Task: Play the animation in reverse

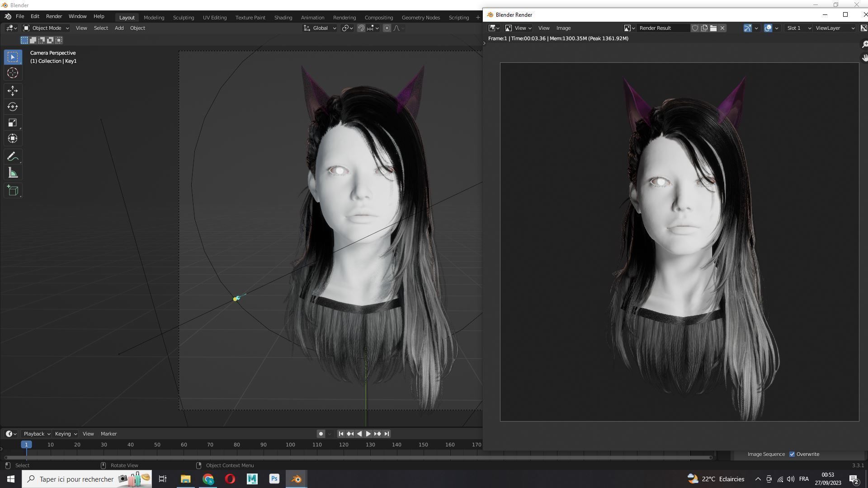Action: tap(359, 434)
